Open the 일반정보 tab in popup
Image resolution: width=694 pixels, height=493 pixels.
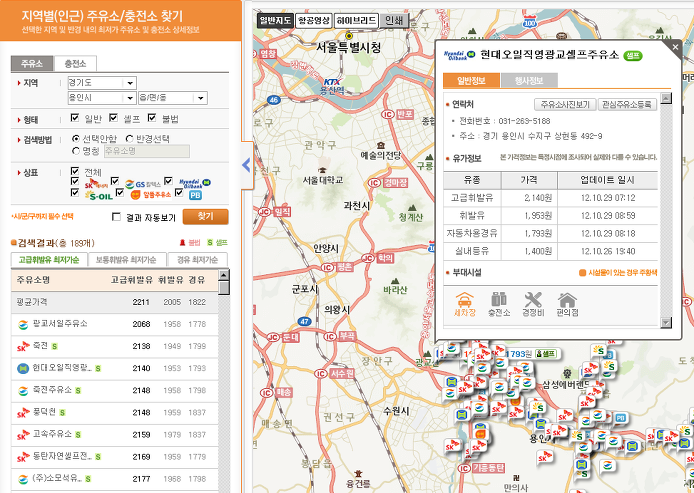(471, 81)
